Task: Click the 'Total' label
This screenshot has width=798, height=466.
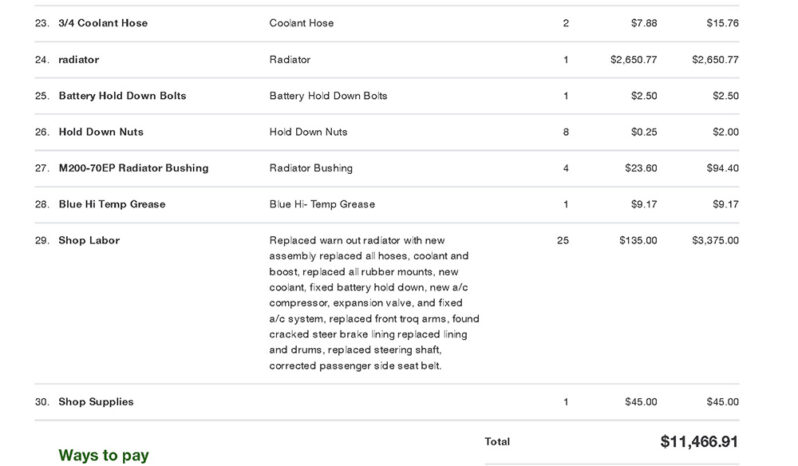Action: coord(497,442)
